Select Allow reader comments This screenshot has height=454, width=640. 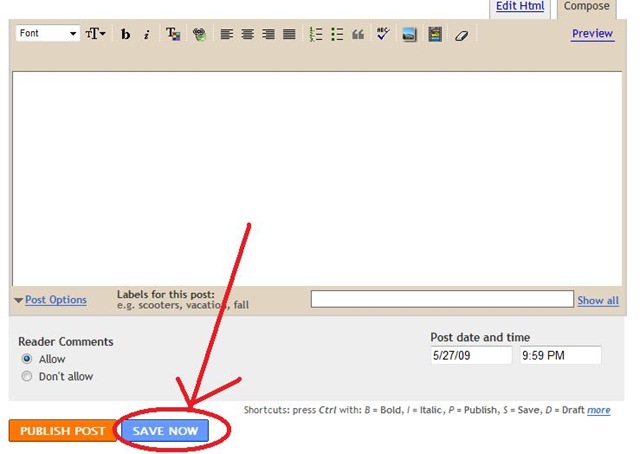coord(27,359)
